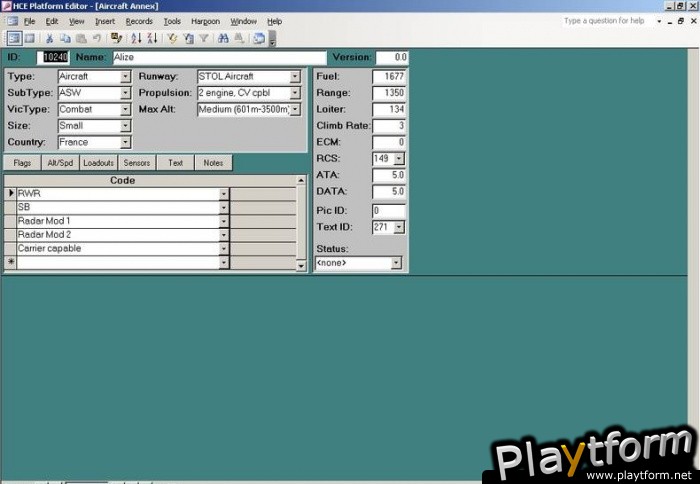Click scroll-down arrow of Code list

click(x=301, y=266)
